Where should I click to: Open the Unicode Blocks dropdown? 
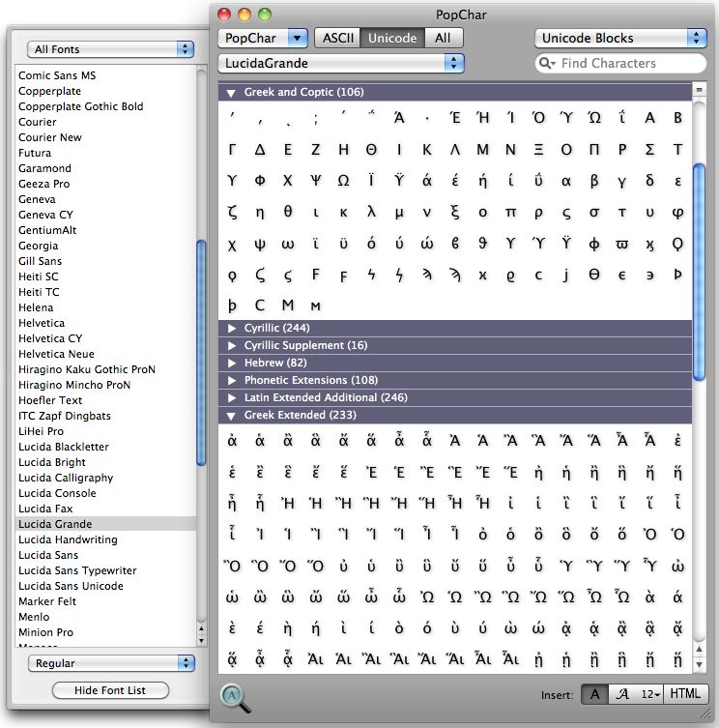(620, 39)
